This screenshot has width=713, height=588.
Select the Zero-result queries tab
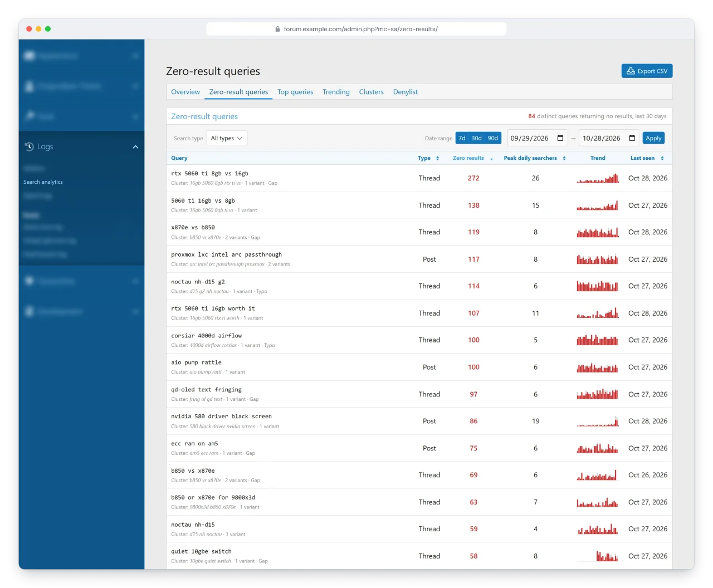(238, 92)
